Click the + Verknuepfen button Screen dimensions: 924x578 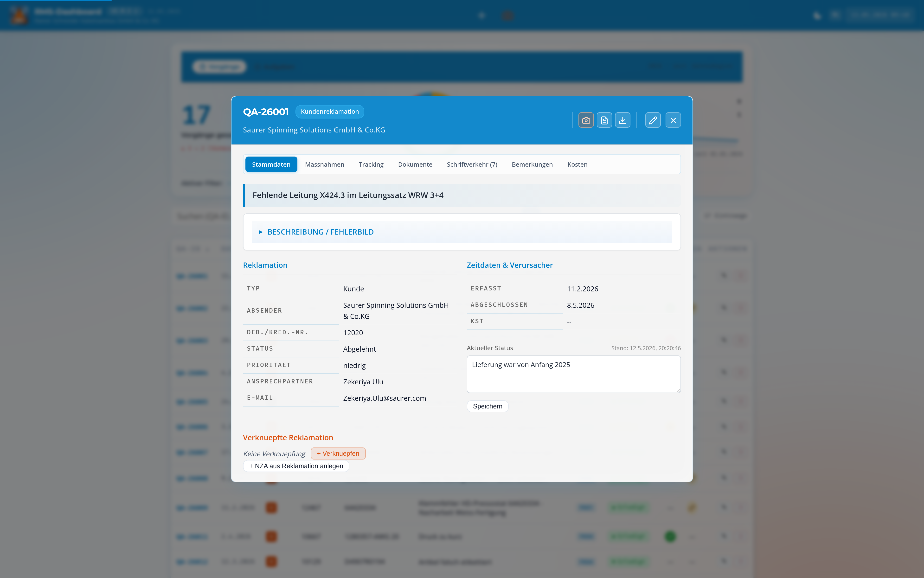click(x=338, y=453)
